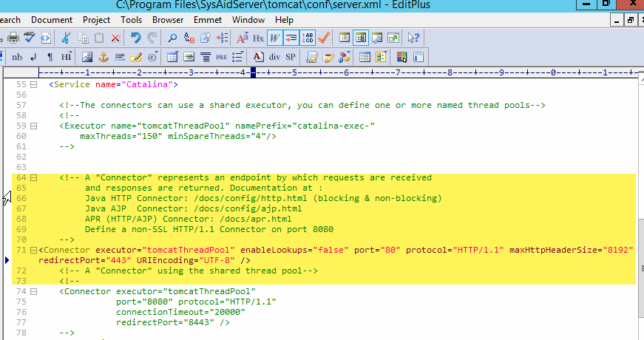Insert a span (SP) tag
The width and height of the screenshot is (644, 340).
click(x=291, y=57)
